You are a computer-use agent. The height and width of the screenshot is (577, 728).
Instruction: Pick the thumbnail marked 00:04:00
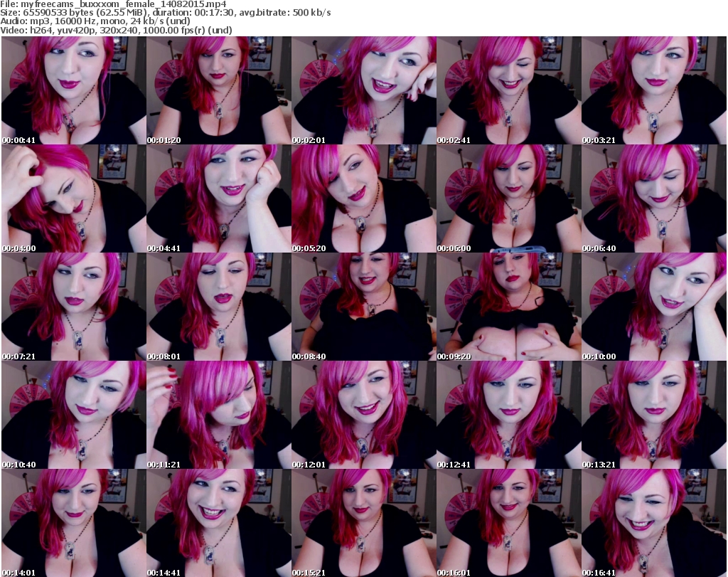(74, 198)
